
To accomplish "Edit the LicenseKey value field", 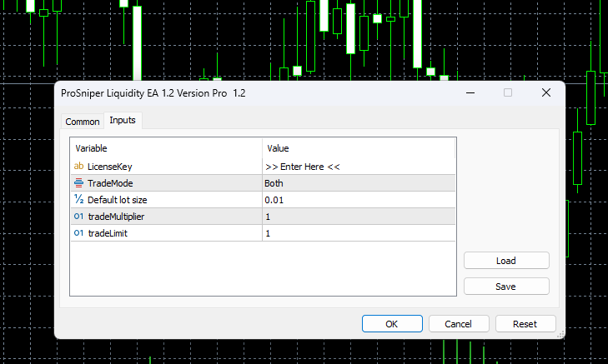I will coord(359,167).
